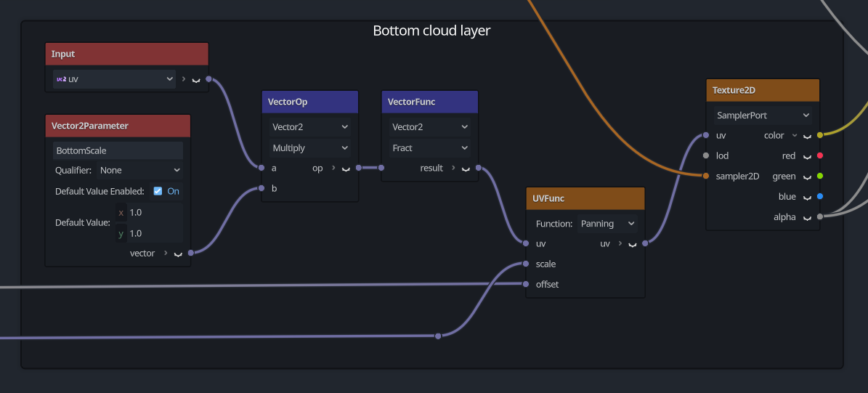This screenshot has height=393, width=868.
Task: Toggle preview icon on Input node output
Action: coord(196,80)
